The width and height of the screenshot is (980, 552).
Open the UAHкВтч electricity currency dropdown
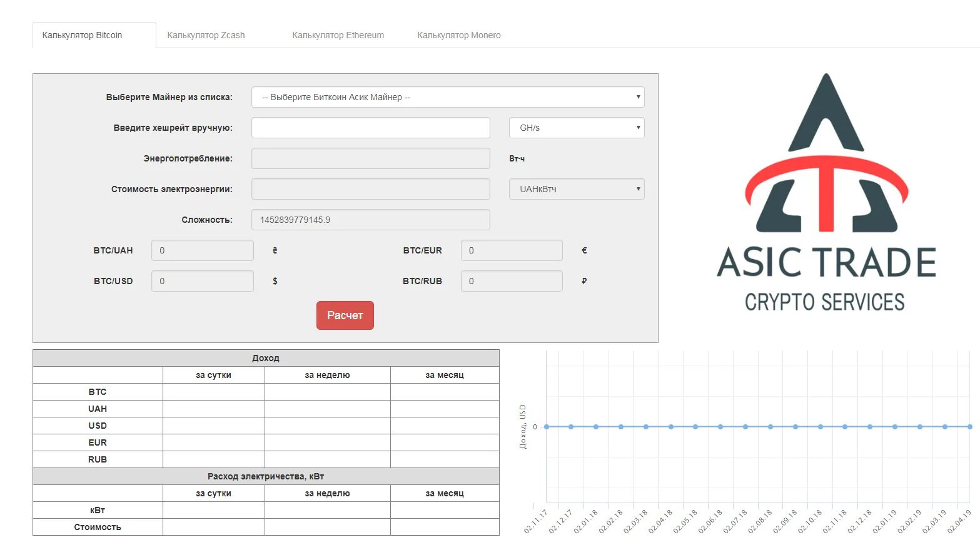[x=577, y=189]
